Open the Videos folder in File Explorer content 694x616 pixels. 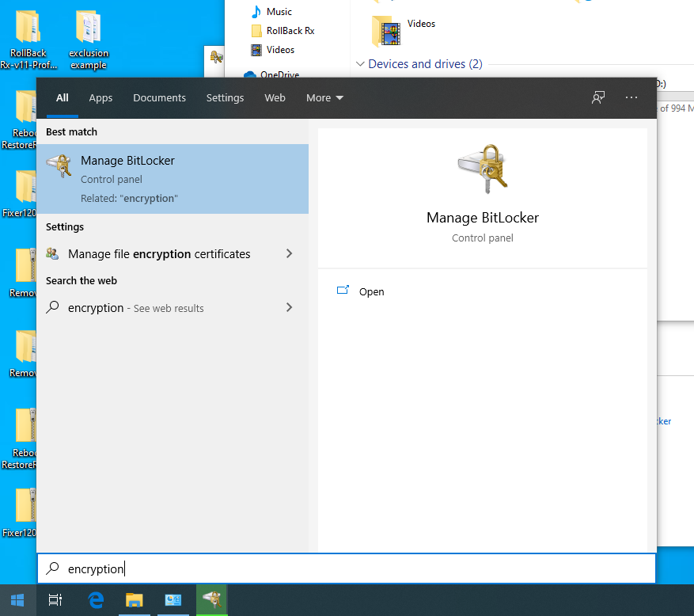[404, 30]
